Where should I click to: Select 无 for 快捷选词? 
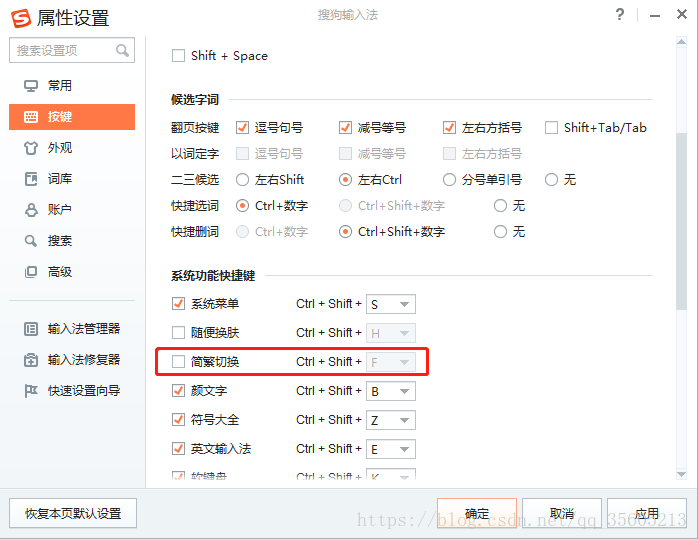[x=500, y=206]
